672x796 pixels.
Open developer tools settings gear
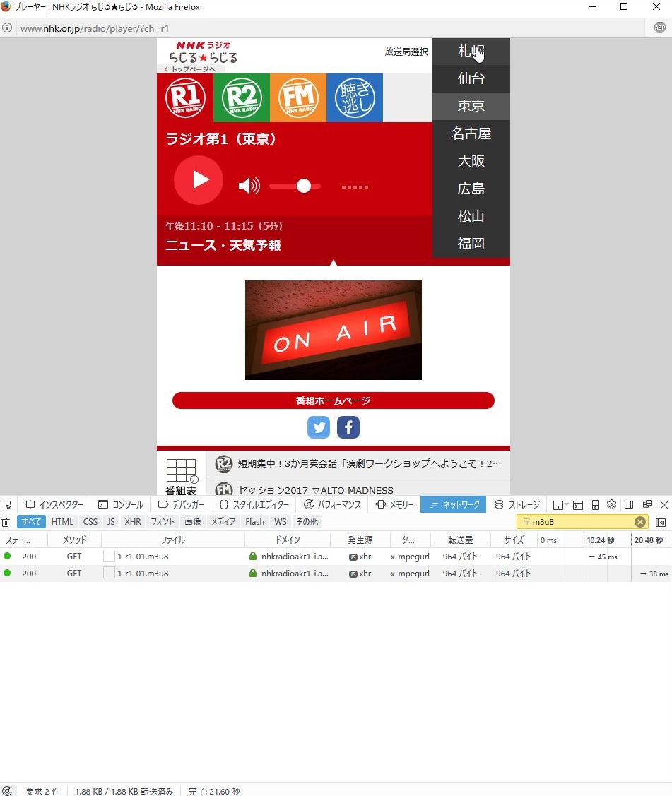pyautogui.click(x=611, y=504)
